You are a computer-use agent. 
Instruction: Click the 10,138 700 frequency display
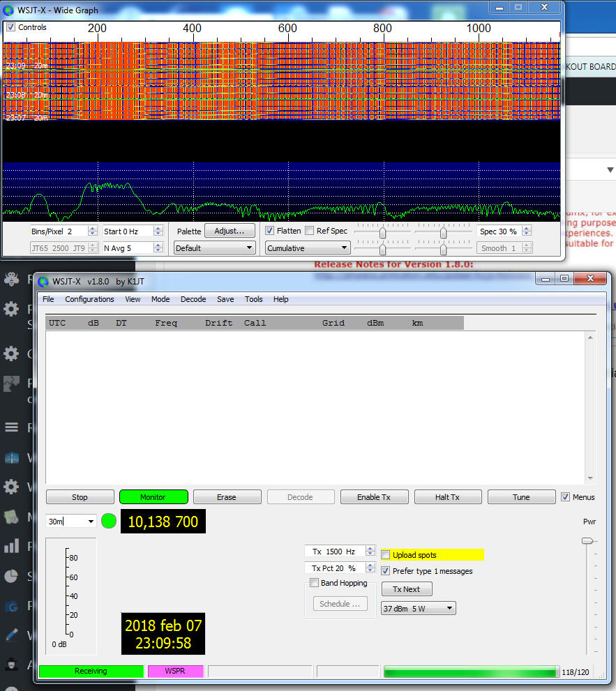(x=163, y=522)
